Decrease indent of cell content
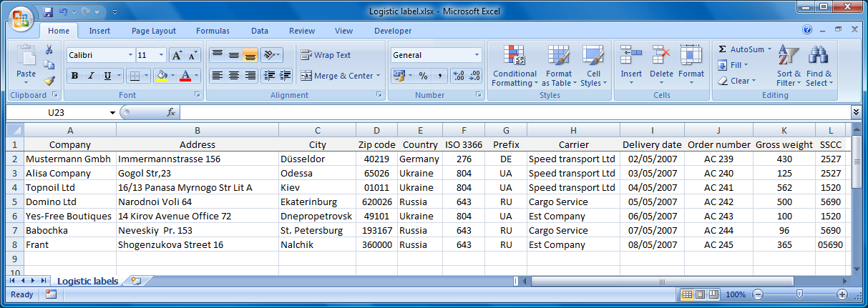This screenshot has height=308, width=868. coord(270,75)
